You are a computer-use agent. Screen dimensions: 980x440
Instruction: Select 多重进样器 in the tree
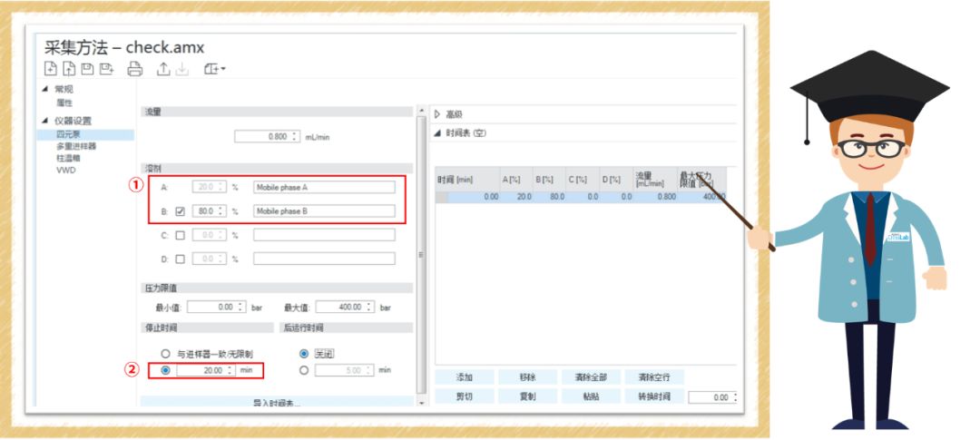pyautogui.click(x=76, y=146)
